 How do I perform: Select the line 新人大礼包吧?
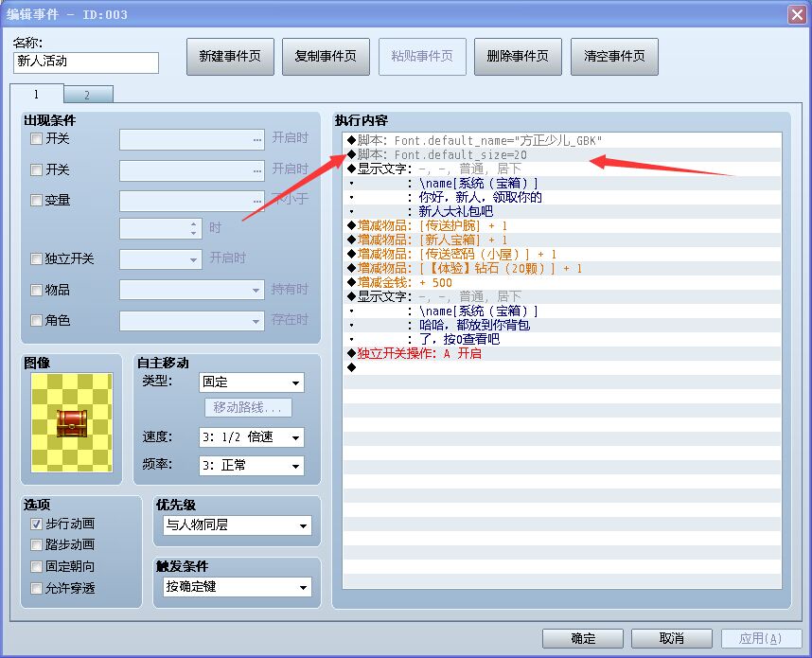tap(562, 211)
